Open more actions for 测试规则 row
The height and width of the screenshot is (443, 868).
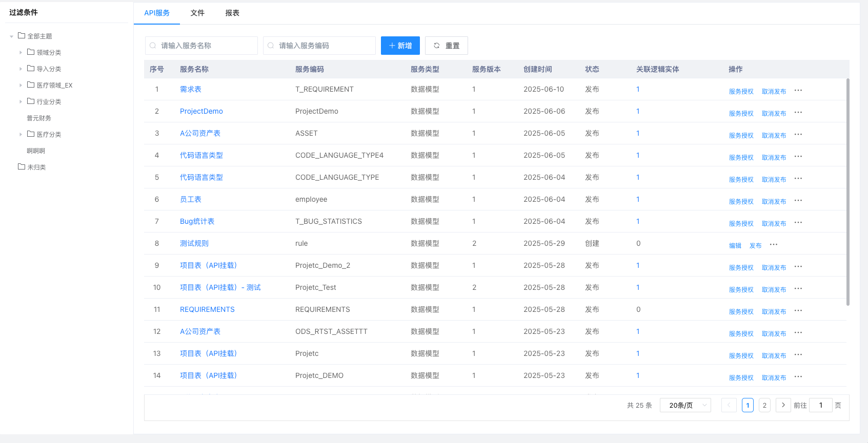click(773, 245)
